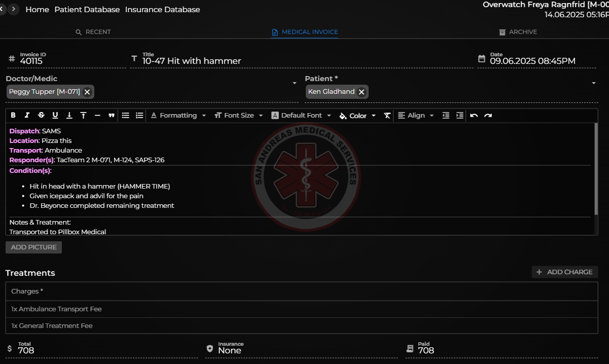Apply subscript formatting
609x364 pixels.
pos(69,116)
